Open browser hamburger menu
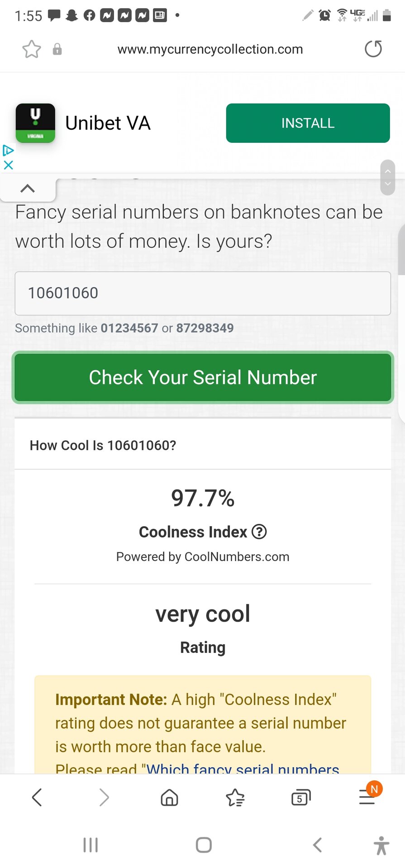 click(x=367, y=797)
